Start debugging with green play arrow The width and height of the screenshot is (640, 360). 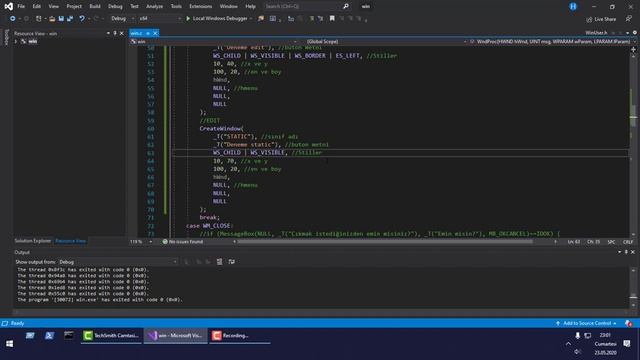[188, 19]
